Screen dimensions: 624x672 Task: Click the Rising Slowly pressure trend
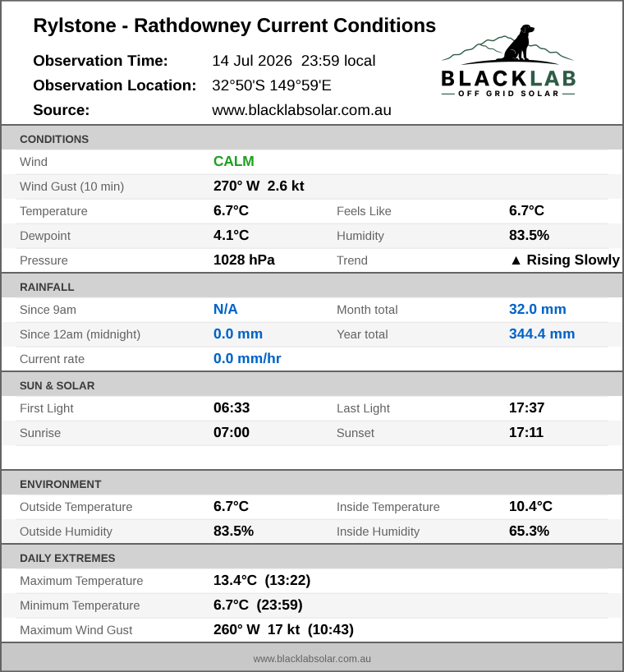(565, 260)
